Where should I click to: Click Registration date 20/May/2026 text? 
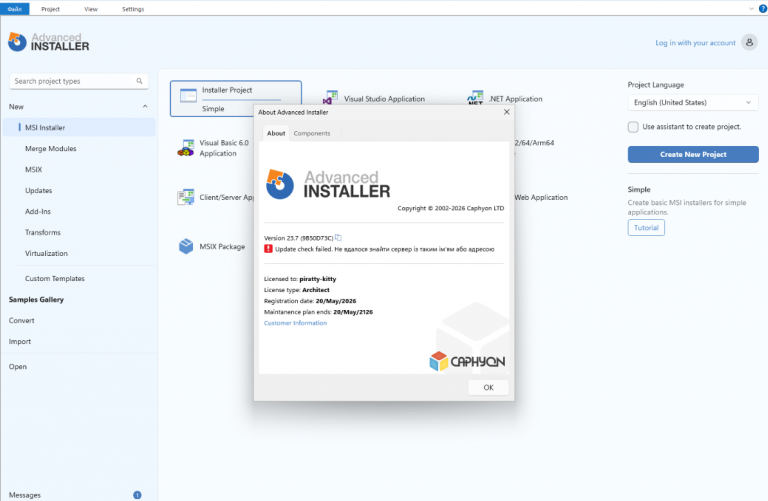pyautogui.click(x=310, y=301)
